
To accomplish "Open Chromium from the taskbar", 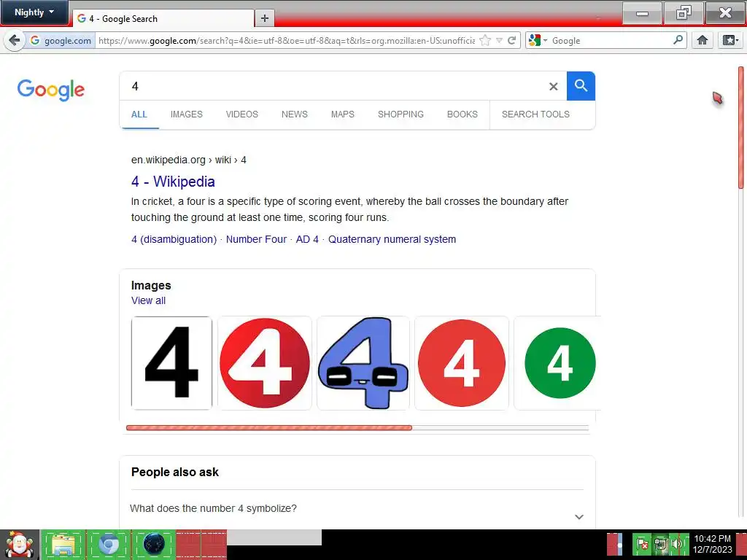I will (108, 545).
